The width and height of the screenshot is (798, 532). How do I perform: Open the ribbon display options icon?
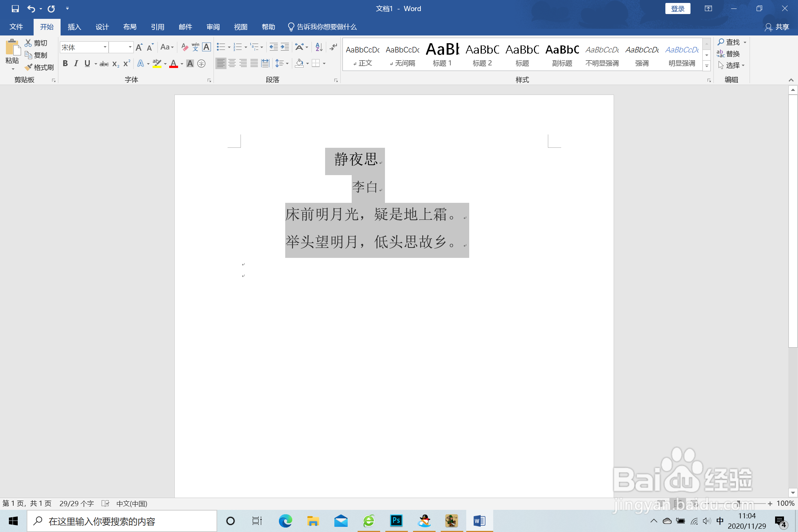[x=708, y=8]
